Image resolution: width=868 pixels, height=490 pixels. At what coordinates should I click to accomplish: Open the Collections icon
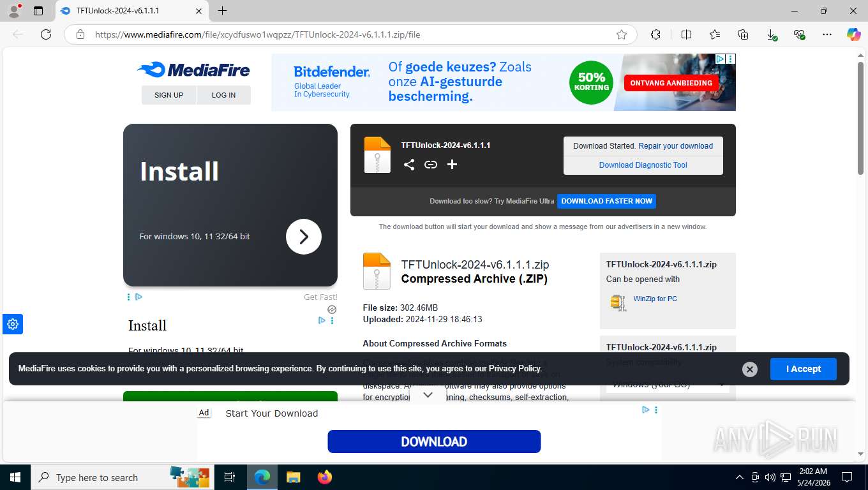pos(743,34)
